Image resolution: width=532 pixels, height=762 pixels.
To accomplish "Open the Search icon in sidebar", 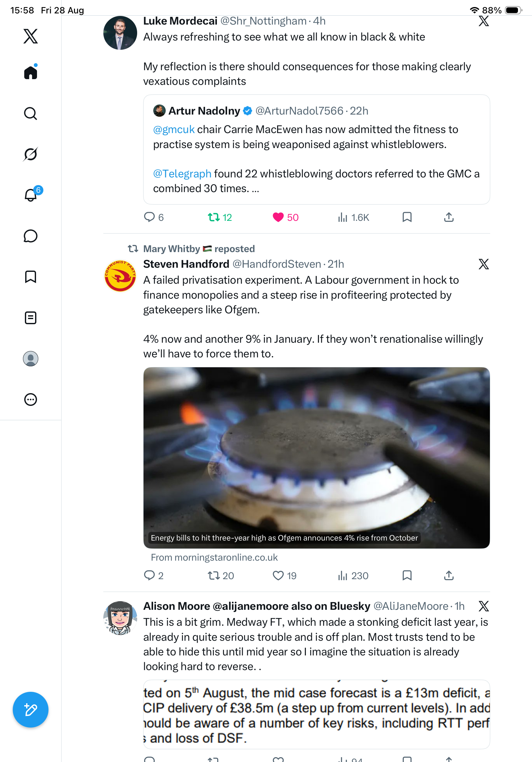I will 31,114.
